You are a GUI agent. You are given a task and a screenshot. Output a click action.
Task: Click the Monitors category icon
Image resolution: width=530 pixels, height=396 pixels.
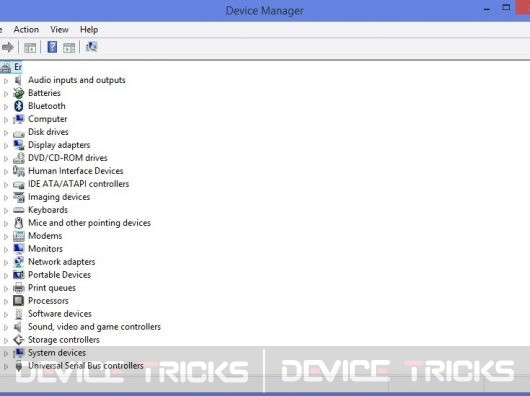click(19, 249)
